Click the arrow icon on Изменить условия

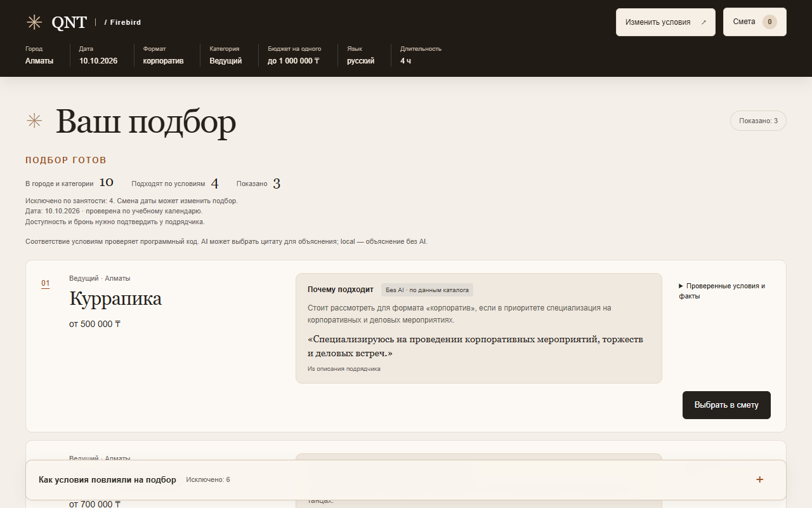(703, 22)
